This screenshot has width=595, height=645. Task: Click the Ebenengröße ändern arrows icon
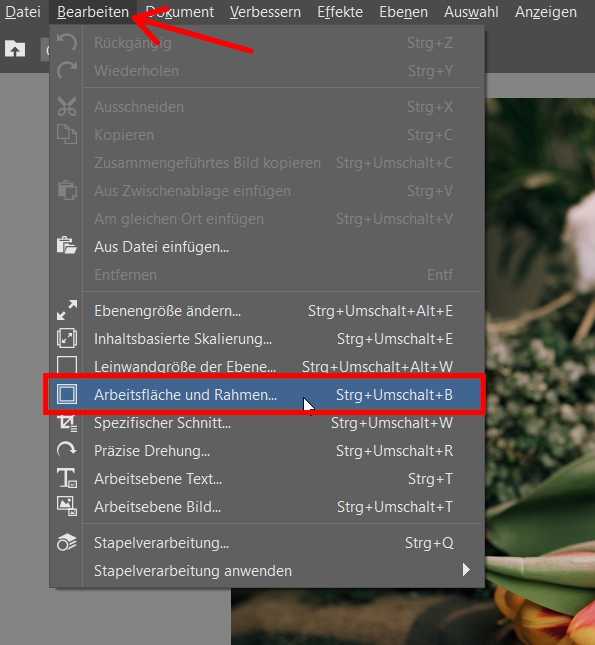[x=67, y=310]
